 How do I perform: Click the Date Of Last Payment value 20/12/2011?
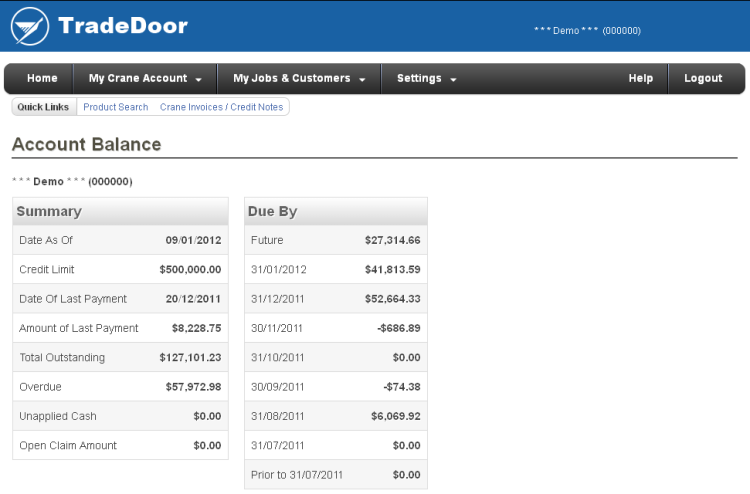pos(193,299)
